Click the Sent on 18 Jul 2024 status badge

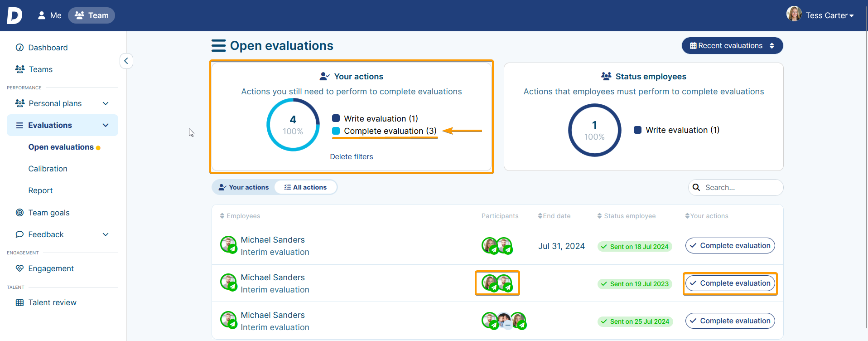pos(635,247)
